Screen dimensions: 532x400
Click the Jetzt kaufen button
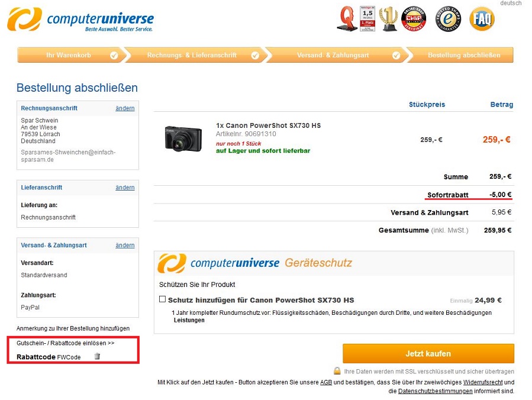click(x=428, y=353)
